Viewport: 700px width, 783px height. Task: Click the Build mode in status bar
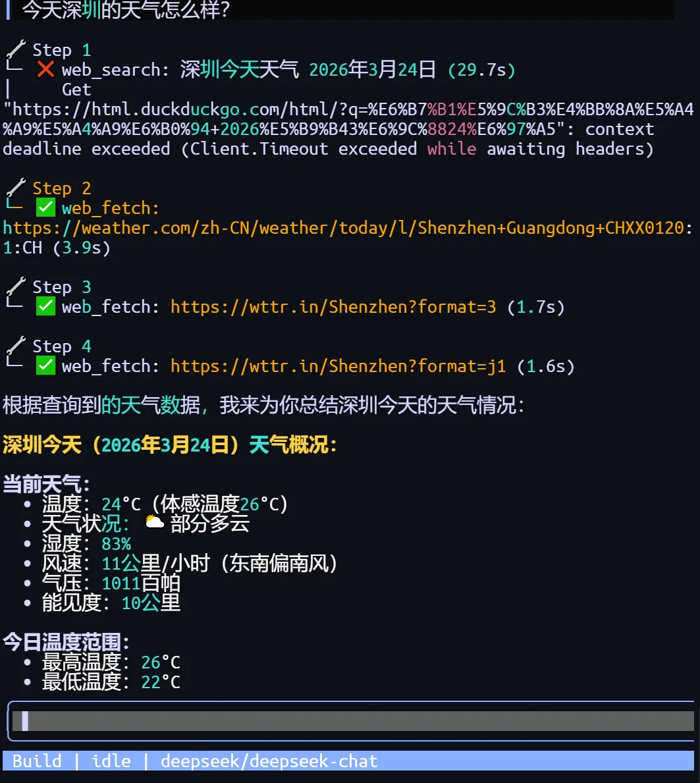click(37, 761)
